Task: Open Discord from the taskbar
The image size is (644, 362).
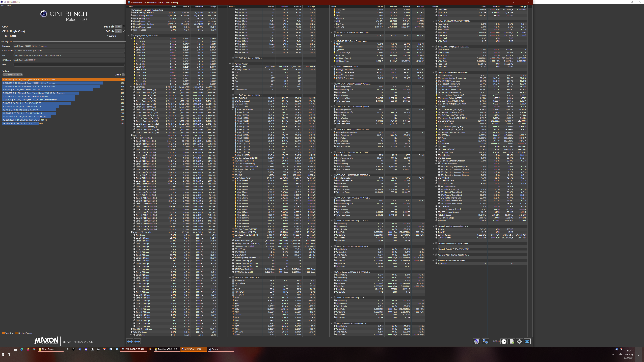Action: pyautogui.click(x=86, y=349)
